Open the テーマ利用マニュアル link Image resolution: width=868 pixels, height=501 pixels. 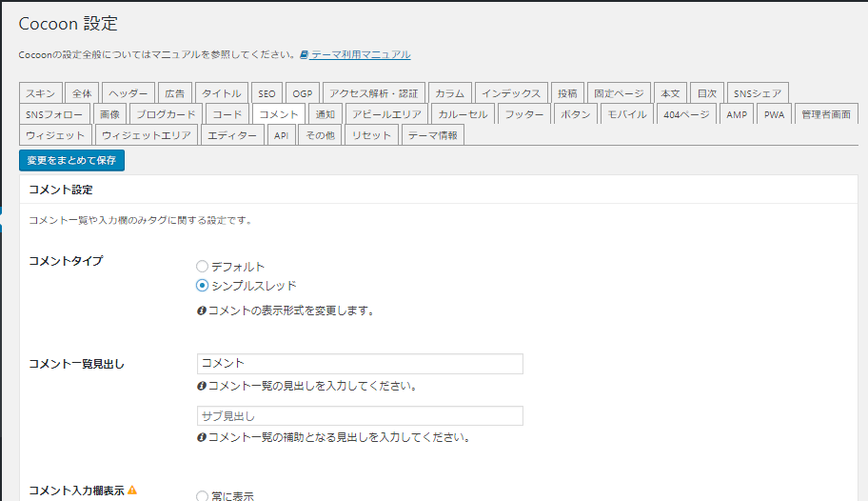(361, 55)
